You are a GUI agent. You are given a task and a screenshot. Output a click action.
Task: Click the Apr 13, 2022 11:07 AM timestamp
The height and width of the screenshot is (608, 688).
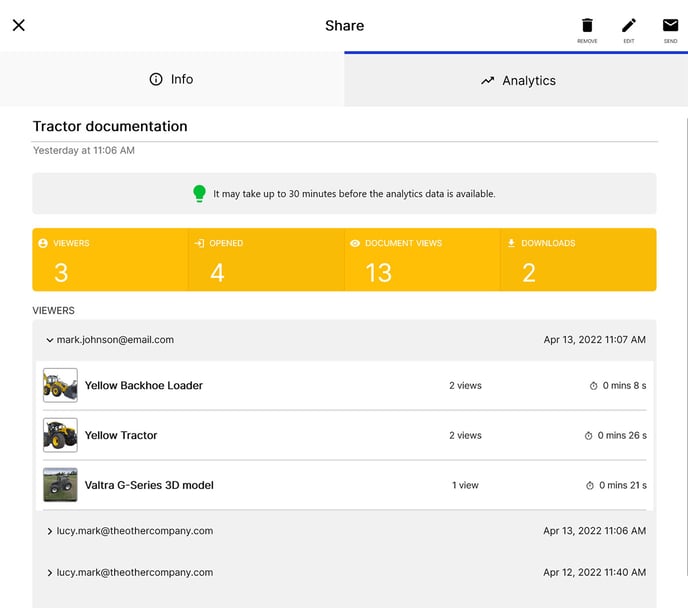point(595,340)
